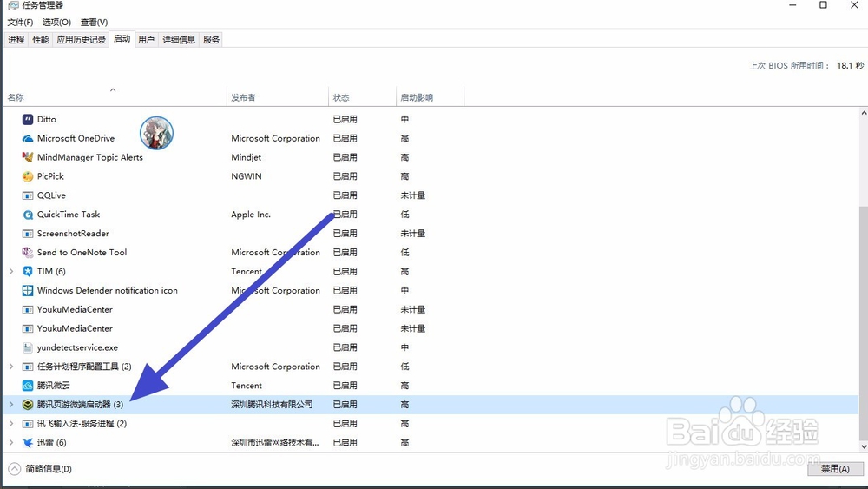
Task: Click the 腾讯页游微端启动器 icon
Action: 28,405
